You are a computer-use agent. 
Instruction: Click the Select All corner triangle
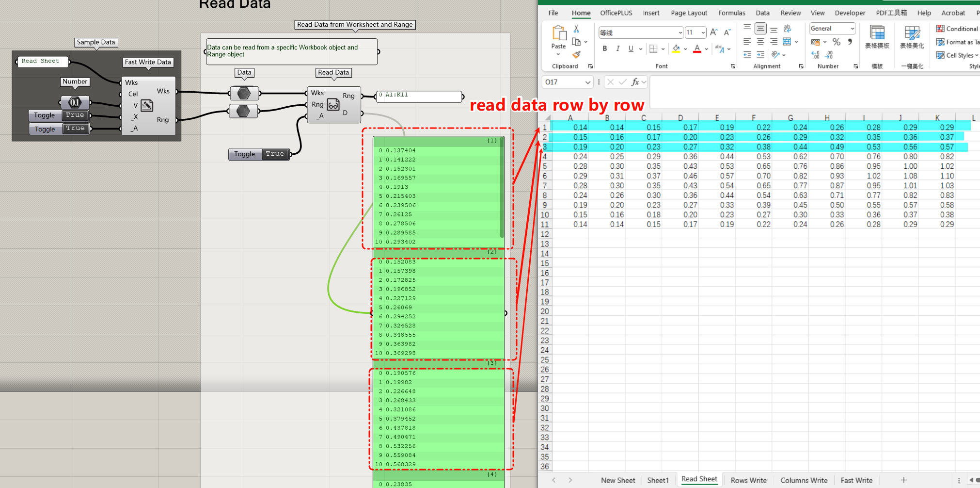tap(547, 118)
